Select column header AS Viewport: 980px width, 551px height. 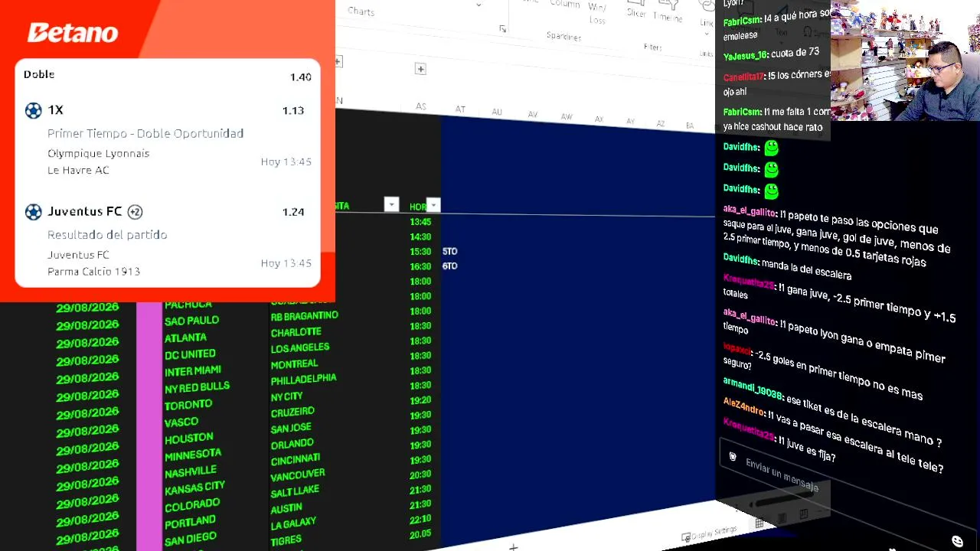tap(421, 106)
